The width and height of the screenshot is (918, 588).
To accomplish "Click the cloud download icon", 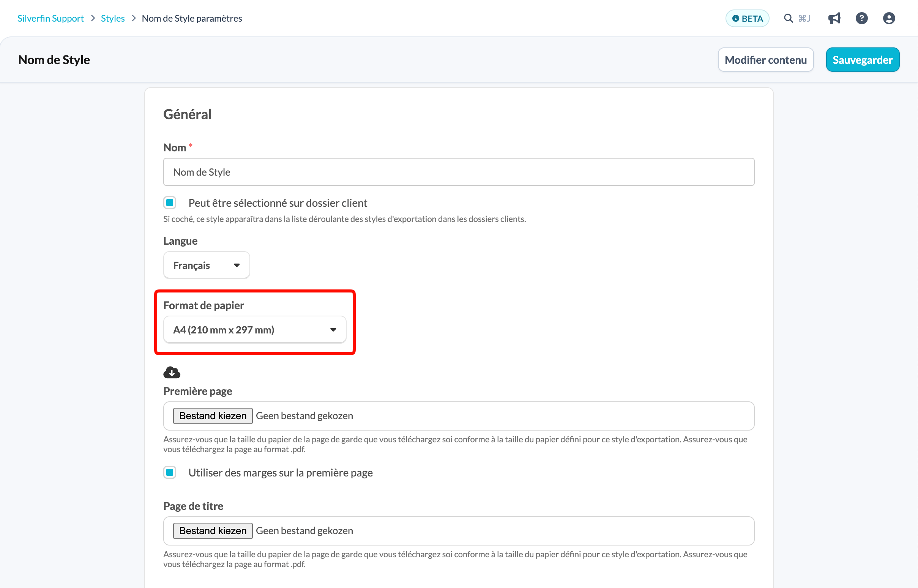I will click(x=172, y=372).
